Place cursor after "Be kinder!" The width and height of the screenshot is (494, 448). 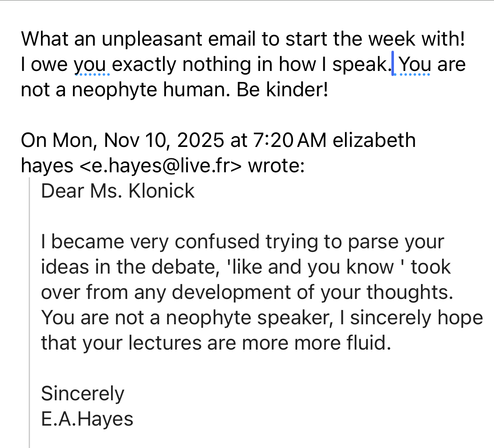(328, 90)
